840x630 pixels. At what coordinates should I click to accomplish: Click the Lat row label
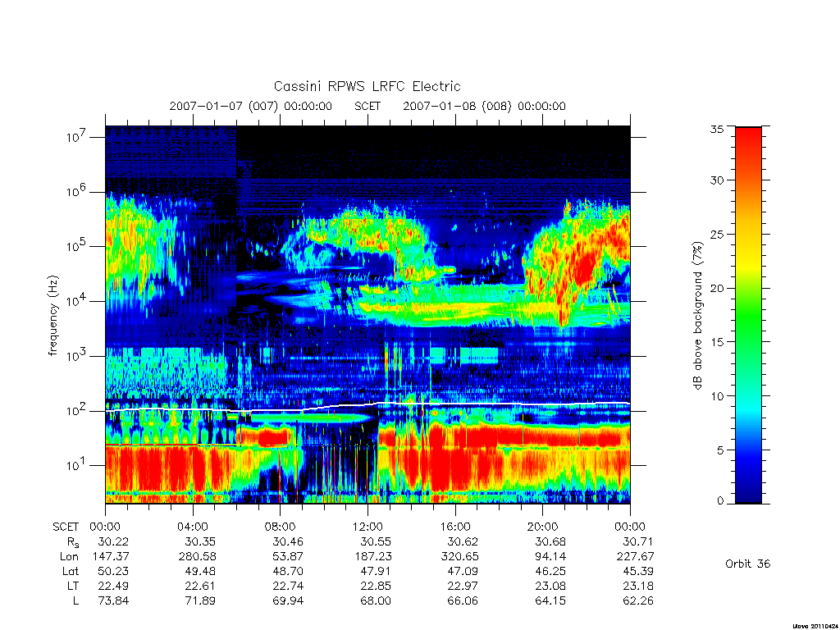tap(71, 571)
